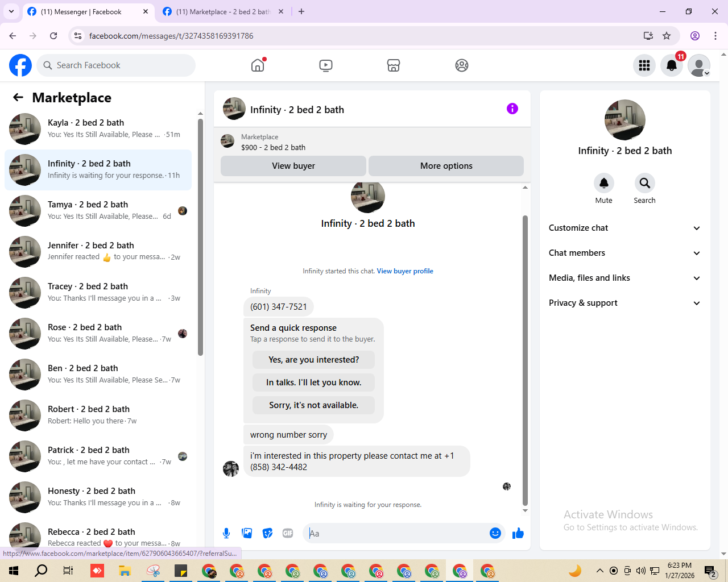Click More options button
This screenshot has width=728, height=582.
pos(446,166)
